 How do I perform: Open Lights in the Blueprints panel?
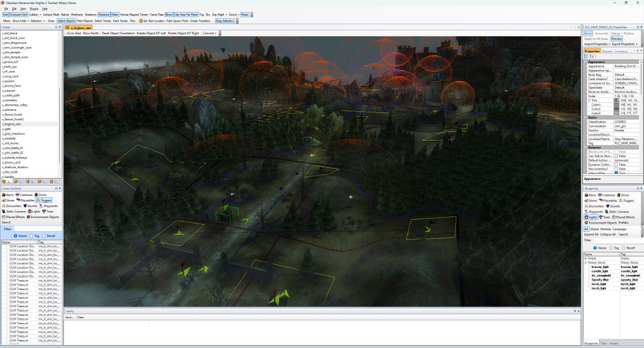(x=591, y=217)
